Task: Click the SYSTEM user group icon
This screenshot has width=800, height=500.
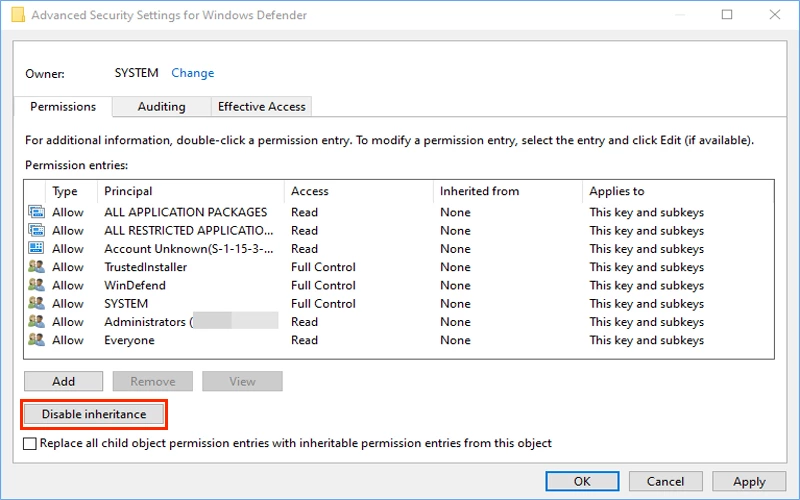Action: [x=36, y=304]
